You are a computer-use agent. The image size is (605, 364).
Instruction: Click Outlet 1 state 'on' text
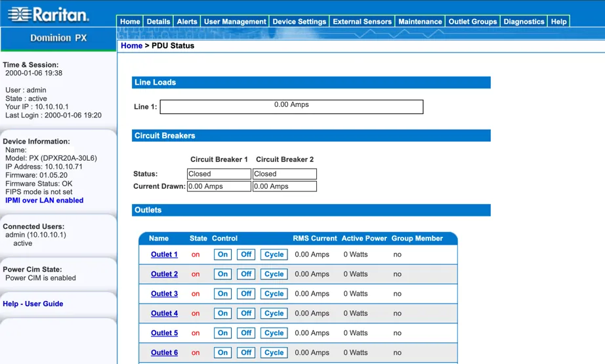(196, 255)
